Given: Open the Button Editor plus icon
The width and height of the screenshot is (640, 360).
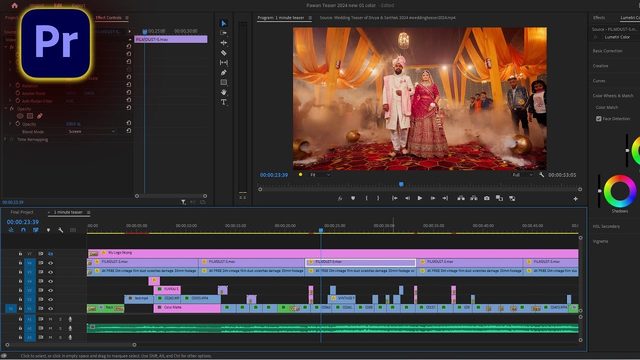Looking at the screenshot, I should click(x=576, y=199).
